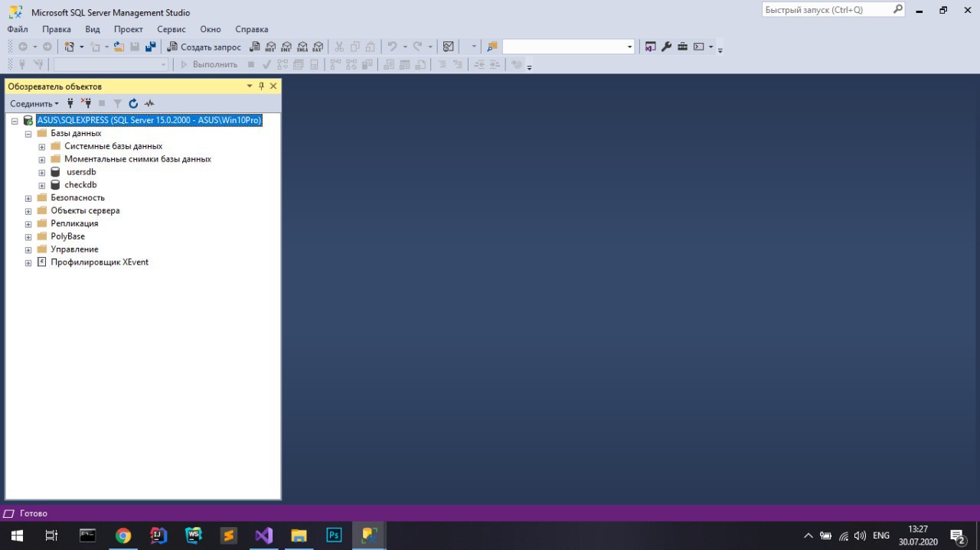Open the search combo box dropdown arrow

pos(630,47)
